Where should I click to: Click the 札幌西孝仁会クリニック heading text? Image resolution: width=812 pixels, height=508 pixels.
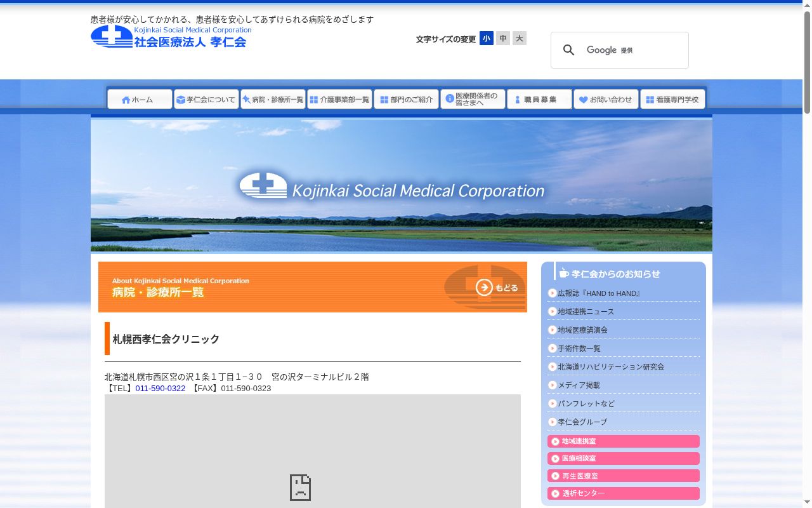pyautogui.click(x=166, y=339)
